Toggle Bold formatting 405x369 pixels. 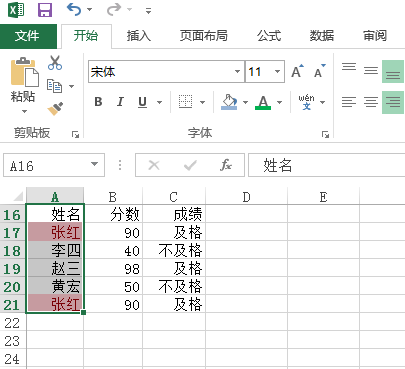pos(98,102)
